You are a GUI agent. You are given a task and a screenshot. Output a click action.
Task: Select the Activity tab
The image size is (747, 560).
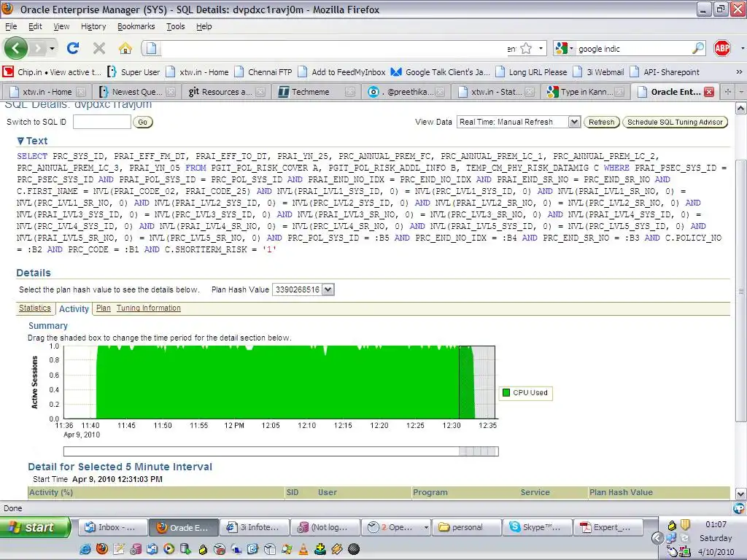coord(74,308)
